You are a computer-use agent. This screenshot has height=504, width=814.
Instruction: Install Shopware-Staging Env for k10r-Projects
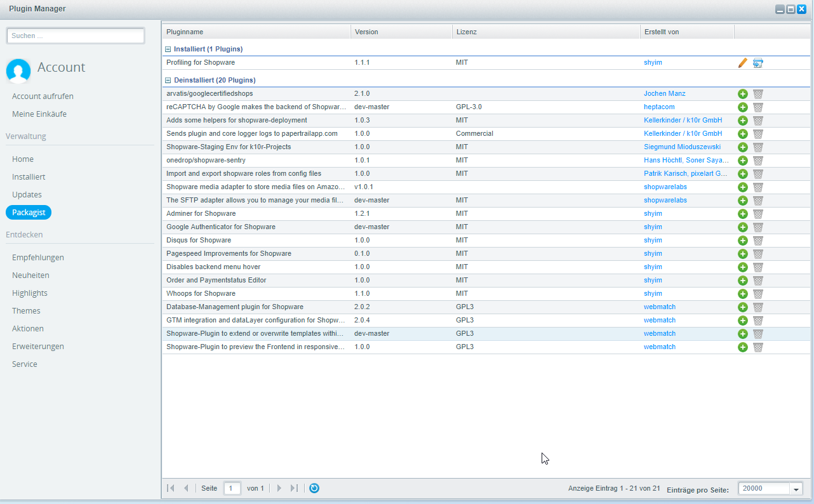click(743, 147)
